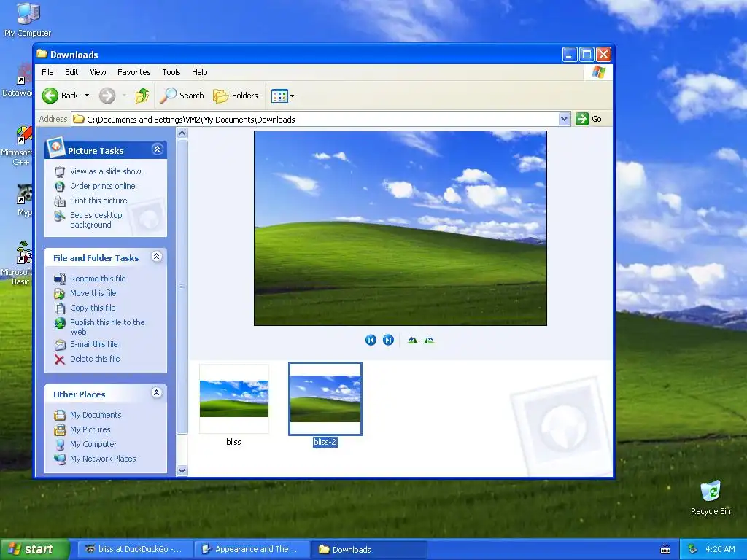Click the large preview image
The width and height of the screenshot is (747, 560).
[400, 228]
